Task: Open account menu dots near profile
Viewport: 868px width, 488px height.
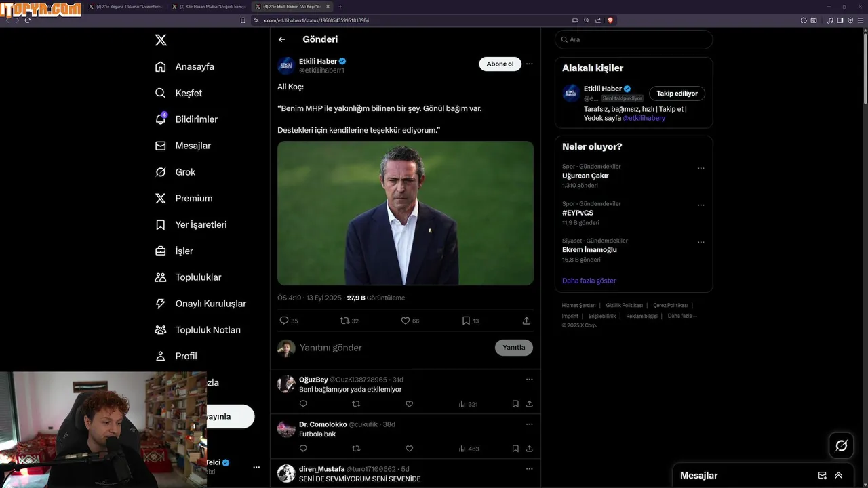Action: click(x=256, y=467)
